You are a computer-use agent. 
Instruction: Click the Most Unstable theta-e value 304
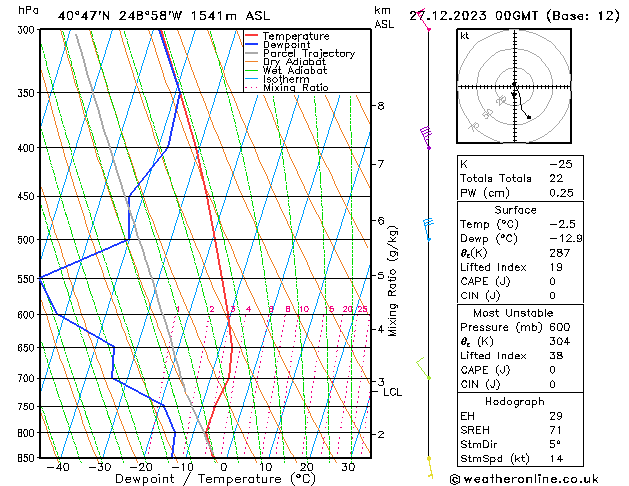pyautogui.click(x=560, y=342)
